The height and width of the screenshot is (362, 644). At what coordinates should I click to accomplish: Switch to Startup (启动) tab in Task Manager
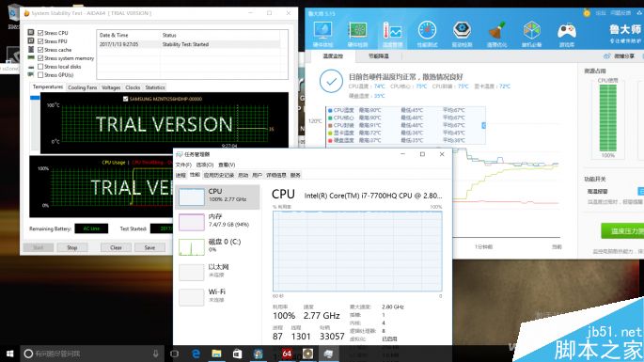point(243,175)
